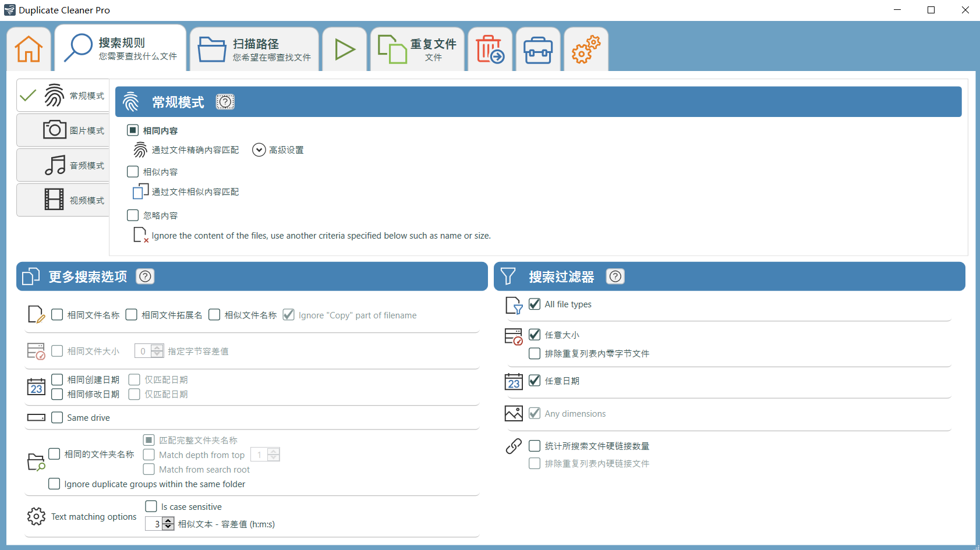Viewport: 980px width, 550px height.
Task: Open the Home tab icon
Action: coord(29,49)
